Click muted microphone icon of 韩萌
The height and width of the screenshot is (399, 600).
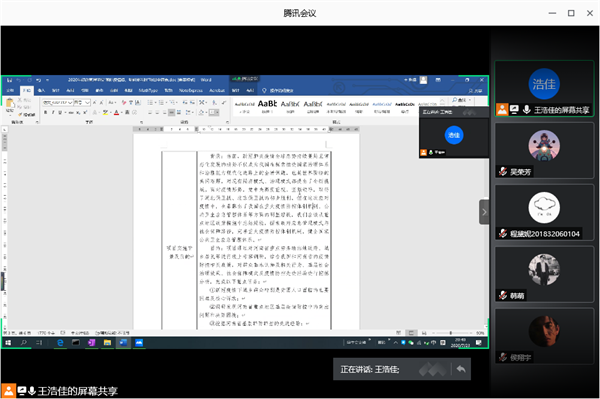pyautogui.click(x=503, y=295)
